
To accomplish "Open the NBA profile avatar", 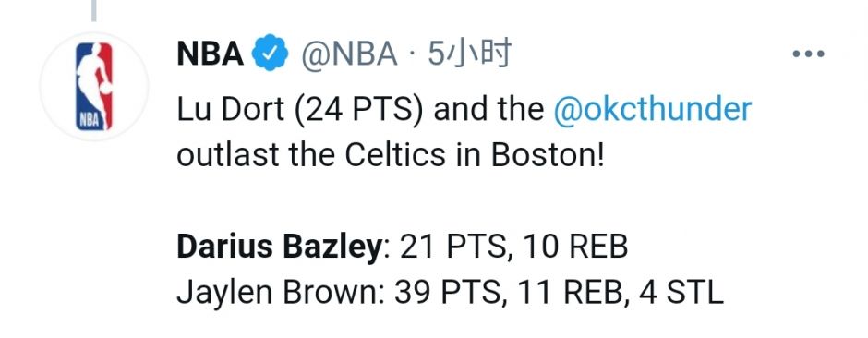I will (x=94, y=86).
